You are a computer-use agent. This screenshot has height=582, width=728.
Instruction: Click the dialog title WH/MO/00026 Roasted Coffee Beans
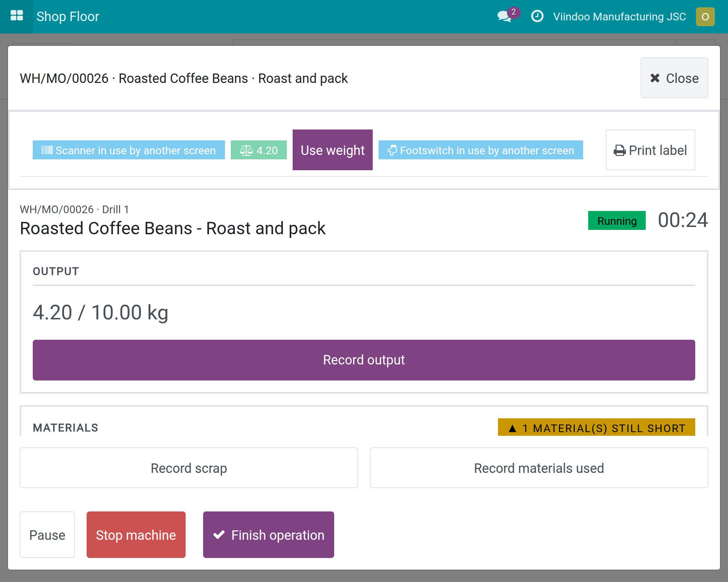point(184,78)
